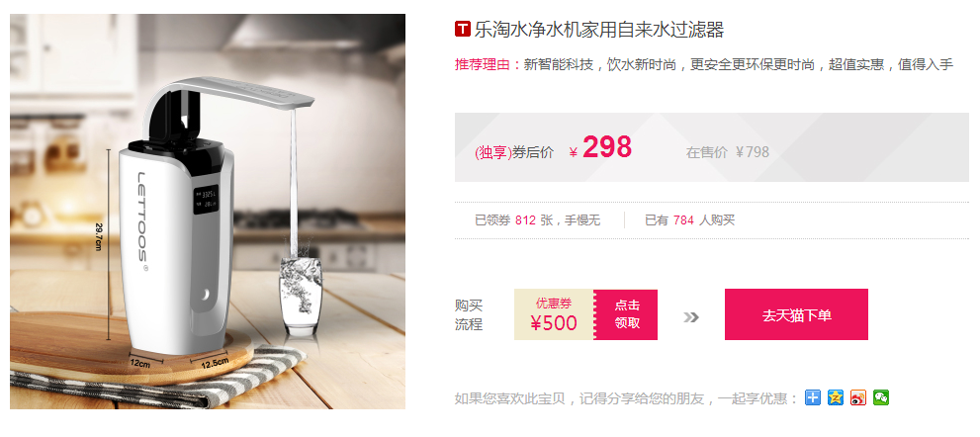This screenshot has height=437, width=980.
Task: Share to QQ Zone star icon
Action: (x=836, y=397)
